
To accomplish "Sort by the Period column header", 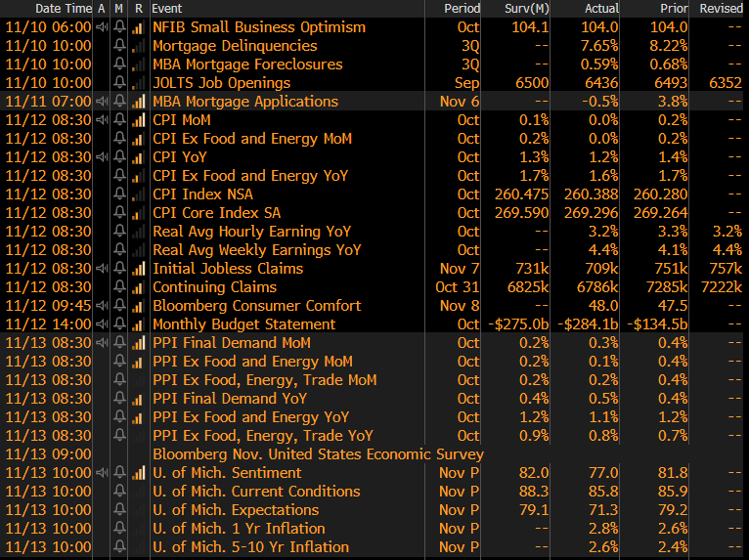I will (462, 9).
